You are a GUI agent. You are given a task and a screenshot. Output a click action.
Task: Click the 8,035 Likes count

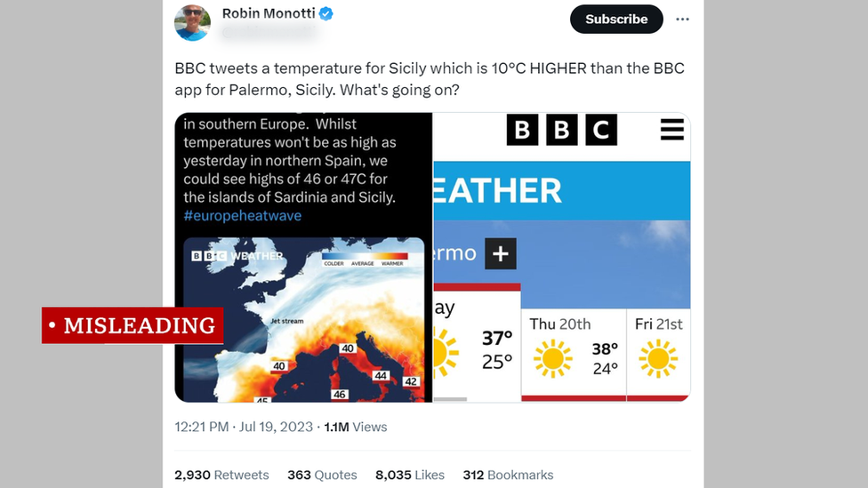[x=410, y=476]
